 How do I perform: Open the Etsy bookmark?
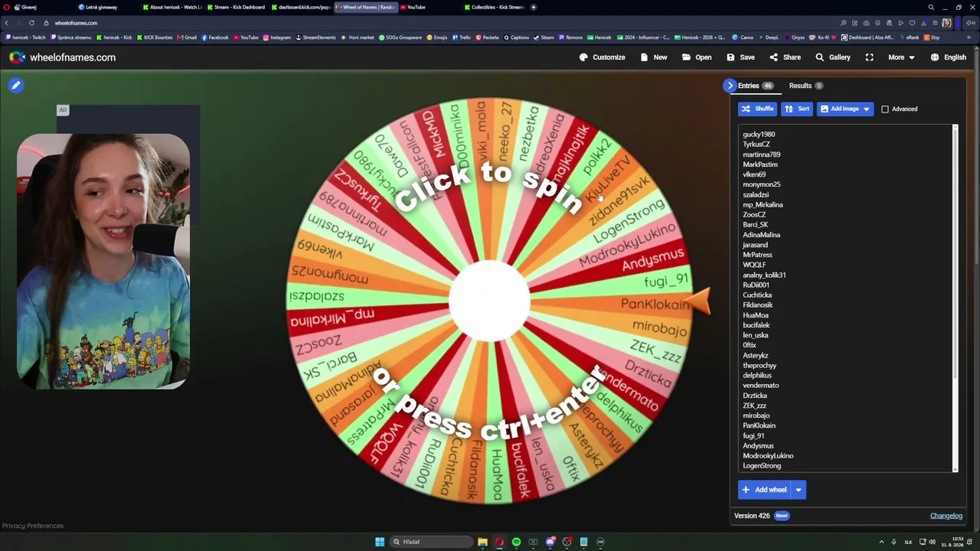(932, 37)
